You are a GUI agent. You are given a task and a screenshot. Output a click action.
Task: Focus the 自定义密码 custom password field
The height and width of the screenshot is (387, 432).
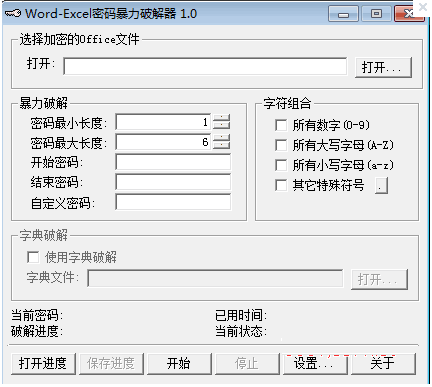tap(173, 202)
